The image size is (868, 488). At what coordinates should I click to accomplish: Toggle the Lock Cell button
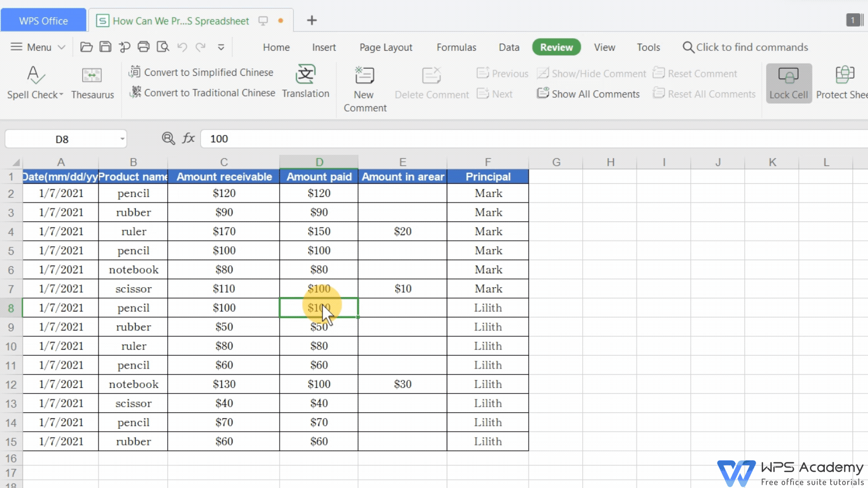click(789, 83)
